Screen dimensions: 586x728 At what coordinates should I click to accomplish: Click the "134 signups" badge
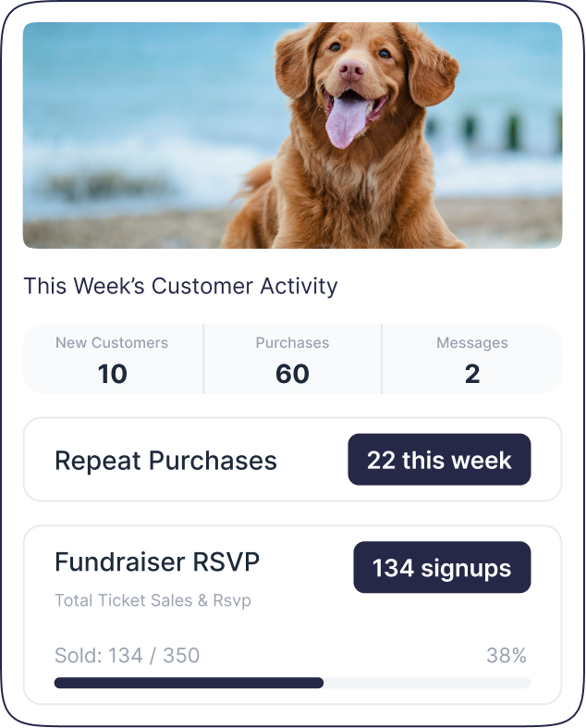click(442, 567)
